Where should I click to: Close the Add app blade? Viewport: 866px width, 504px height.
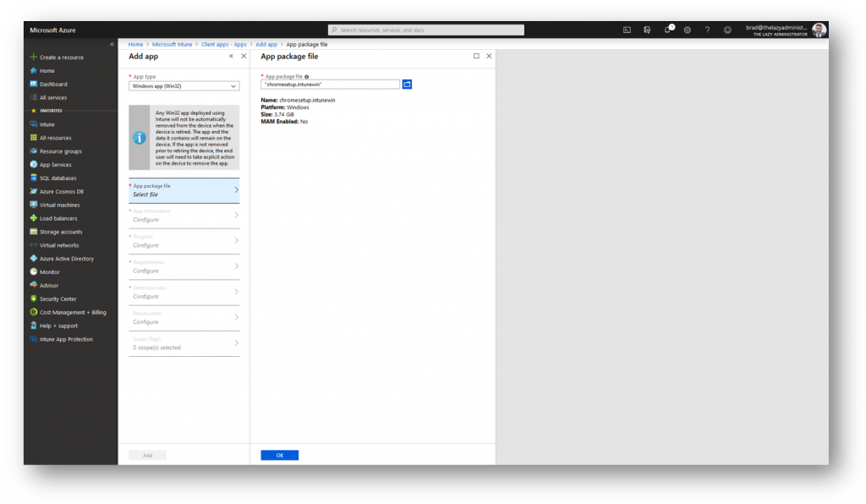tap(244, 56)
